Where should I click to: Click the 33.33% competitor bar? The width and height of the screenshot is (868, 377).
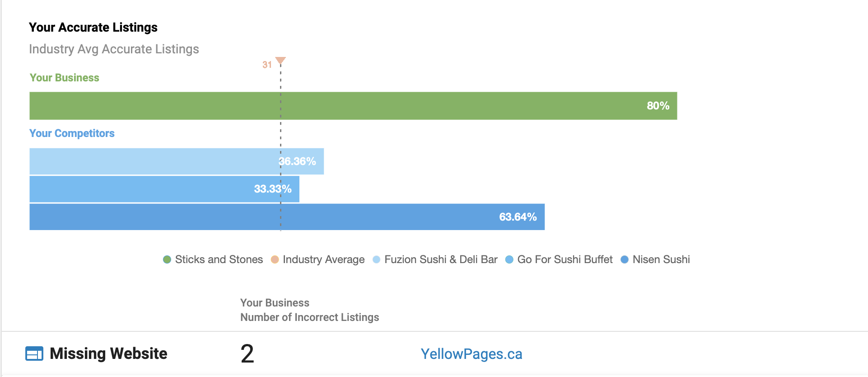(x=164, y=189)
